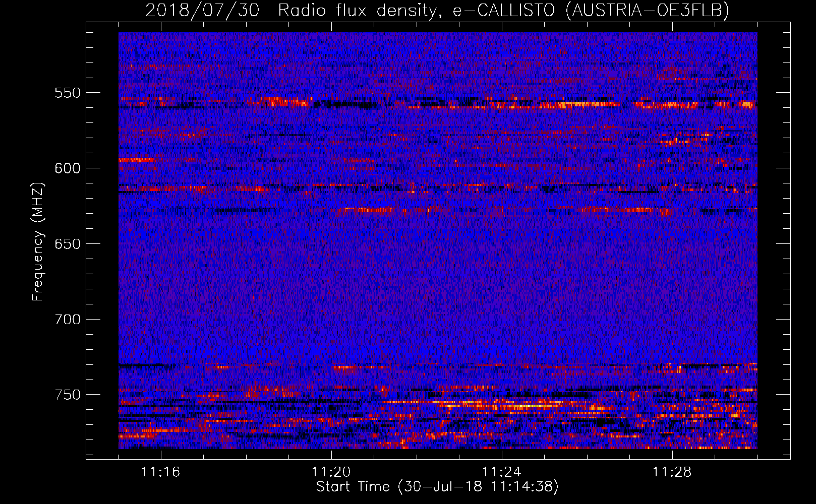Click the 550 frequency tick label
Viewport: 816px width, 504px height.
pyautogui.click(x=67, y=93)
